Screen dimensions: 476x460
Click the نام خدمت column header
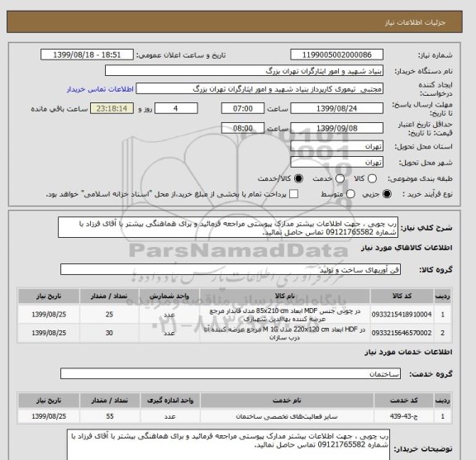pyautogui.click(x=287, y=401)
